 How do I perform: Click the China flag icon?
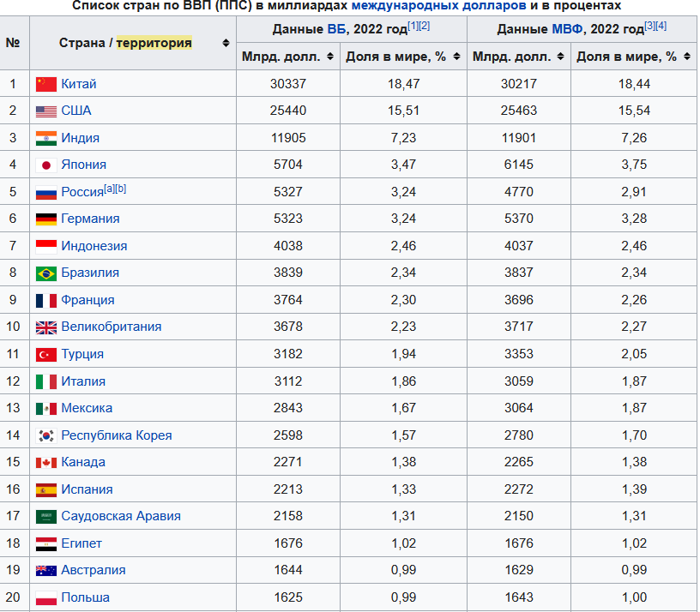tap(46, 84)
